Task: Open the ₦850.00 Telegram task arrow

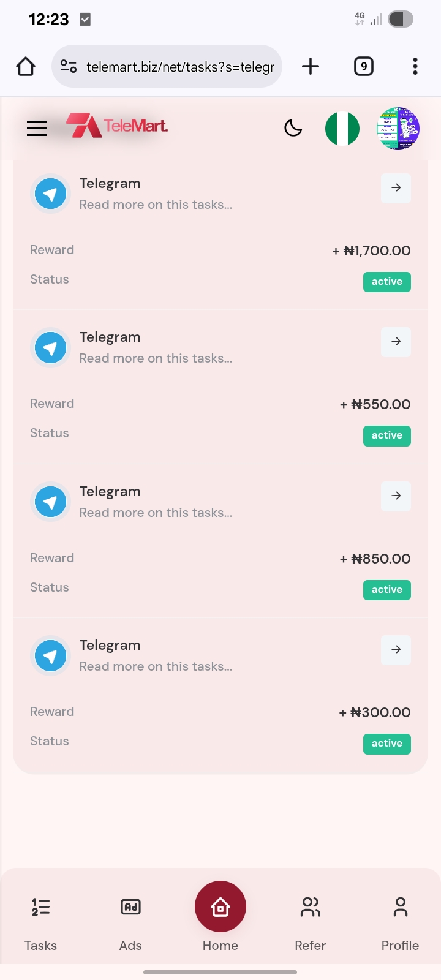Action: point(396,496)
